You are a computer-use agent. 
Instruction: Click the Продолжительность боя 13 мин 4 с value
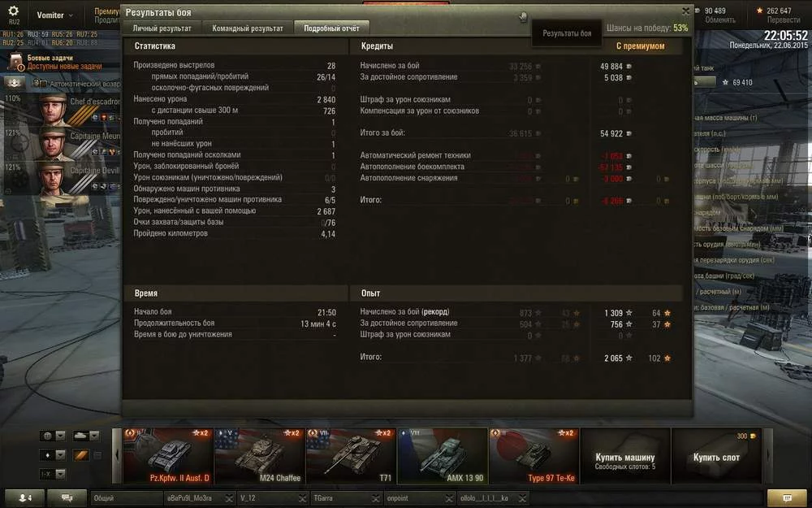[x=318, y=323]
